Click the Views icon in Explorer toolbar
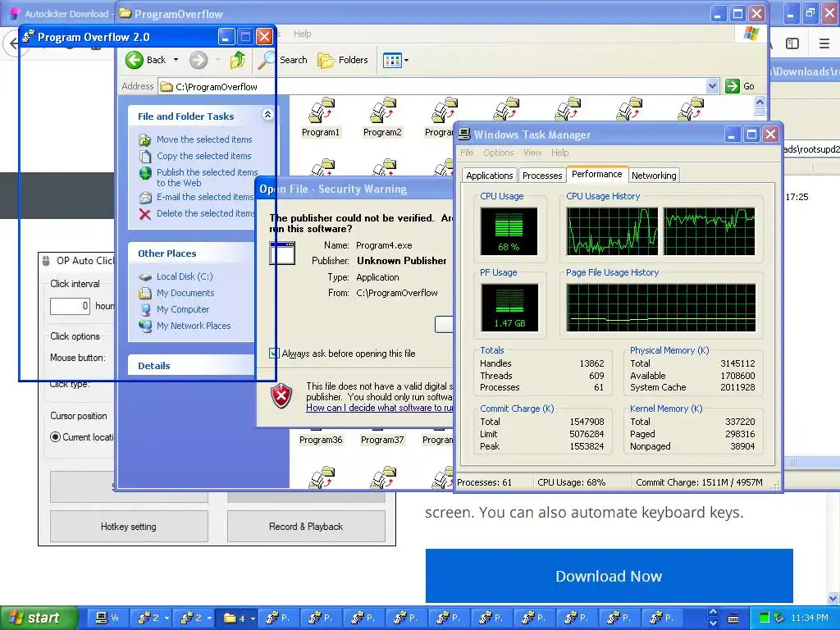This screenshot has width=840, height=630. pyautogui.click(x=392, y=61)
